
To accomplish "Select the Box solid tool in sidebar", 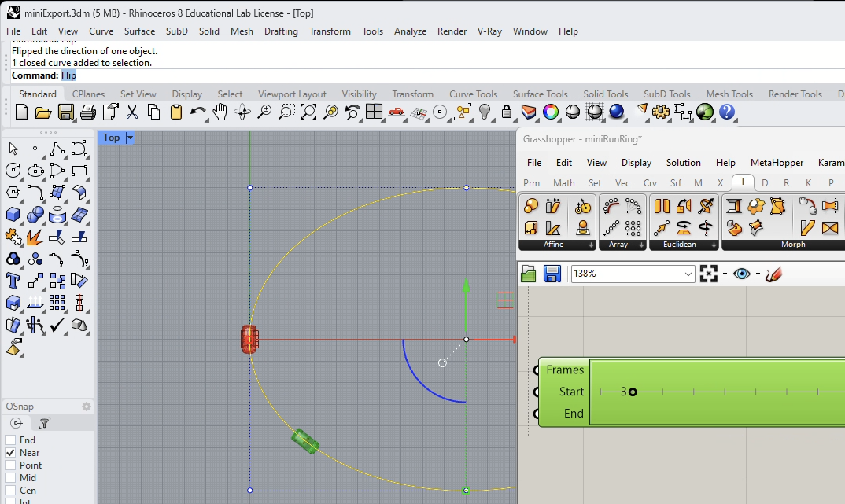I will pyautogui.click(x=13, y=215).
